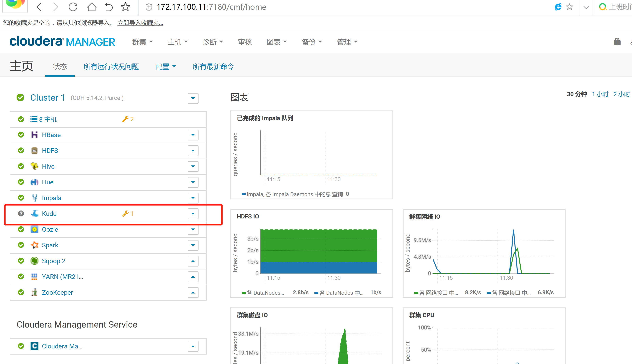Click the Kudu wrench configuration warning

128,214
